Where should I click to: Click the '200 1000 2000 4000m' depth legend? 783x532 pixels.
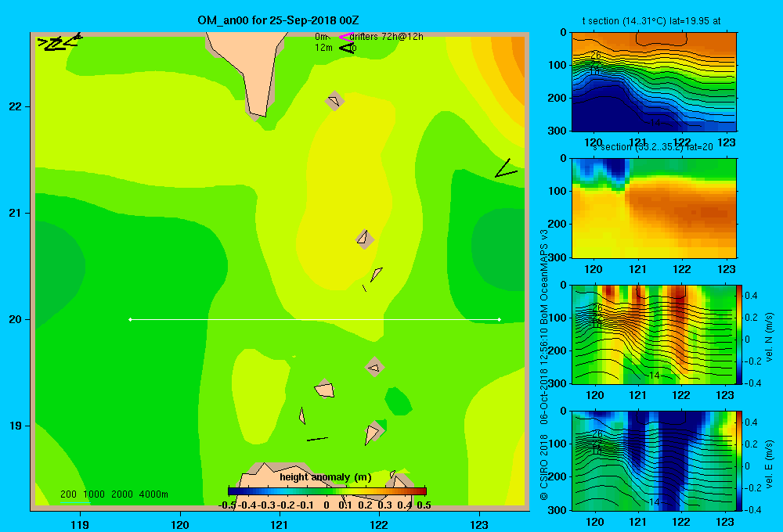(x=114, y=494)
